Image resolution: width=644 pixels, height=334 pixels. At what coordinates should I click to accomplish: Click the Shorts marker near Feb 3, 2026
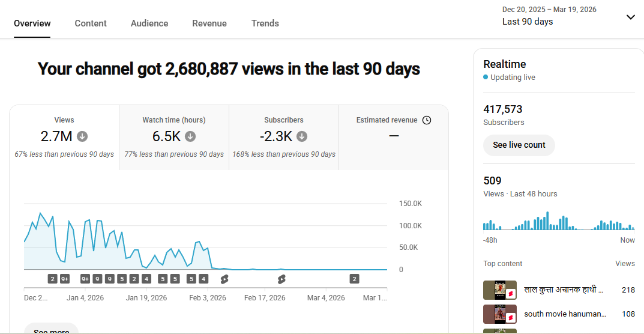pos(224,279)
